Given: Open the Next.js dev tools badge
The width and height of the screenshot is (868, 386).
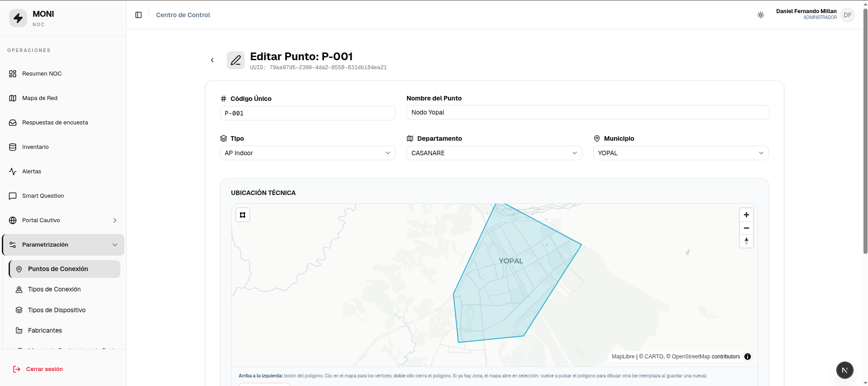Looking at the screenshot, I should (x=844, y=370).
